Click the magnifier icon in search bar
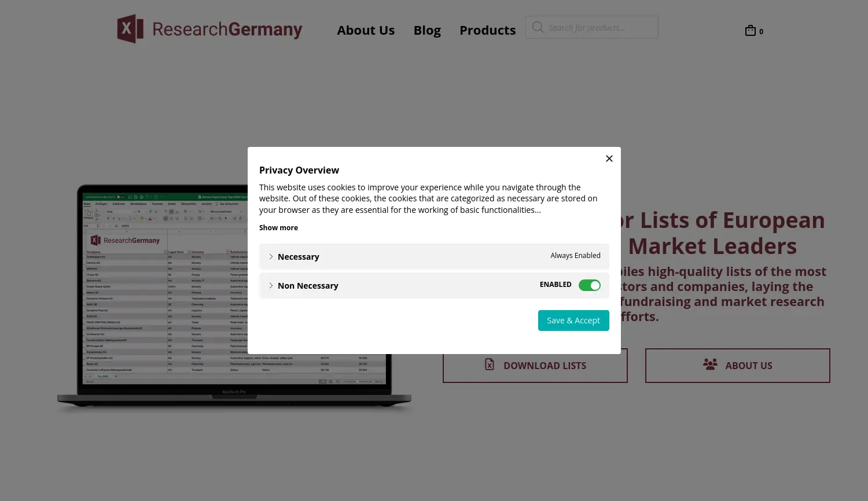This screenshot has width=868, height=501. pos(538,27)
